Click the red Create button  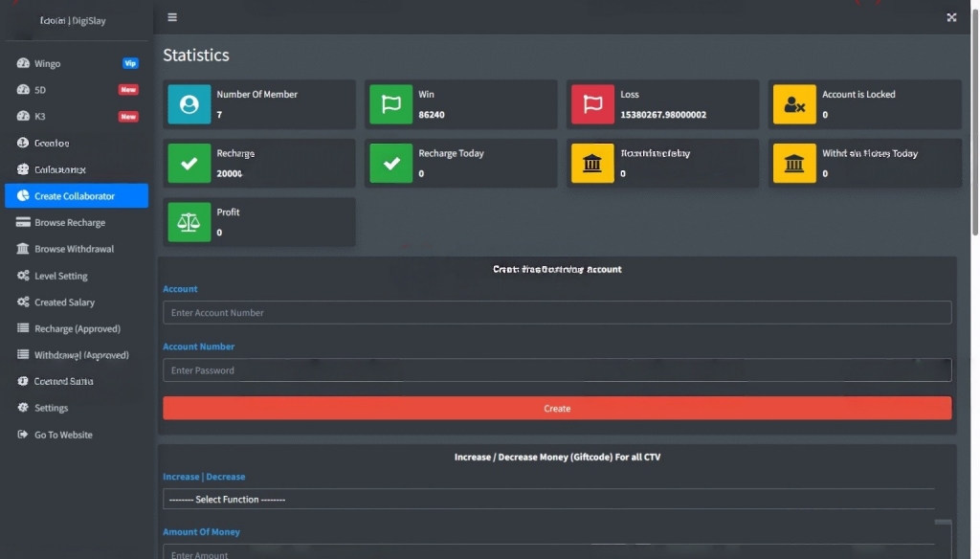coord(557,409)
